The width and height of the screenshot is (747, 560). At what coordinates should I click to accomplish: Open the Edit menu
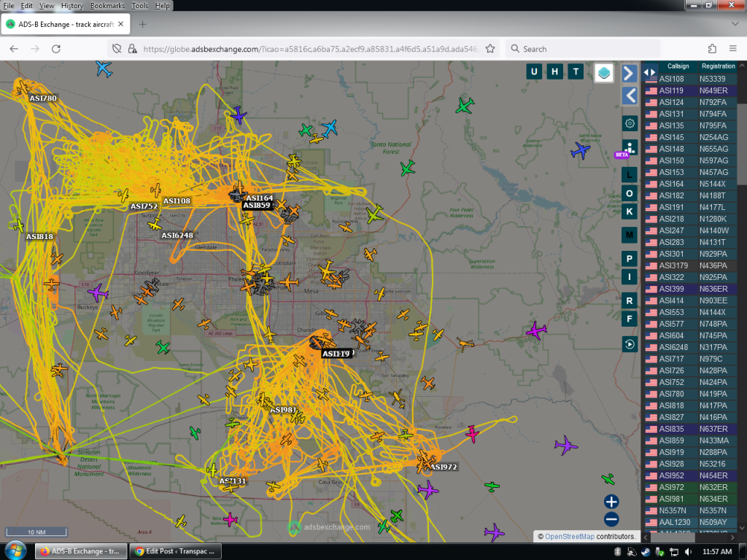click(27, 6)
